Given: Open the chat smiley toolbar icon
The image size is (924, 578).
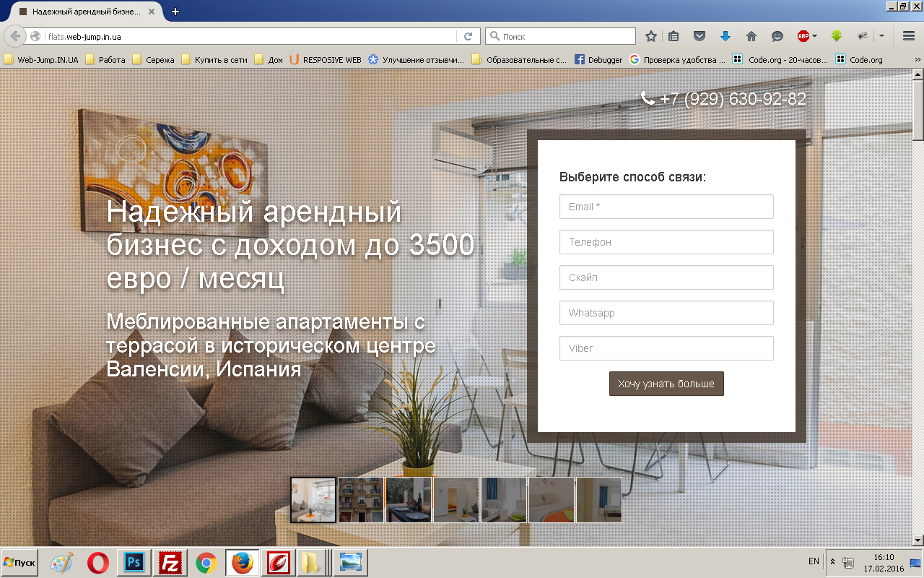Looking at the screenshot, I should click(x=777, y=36).
